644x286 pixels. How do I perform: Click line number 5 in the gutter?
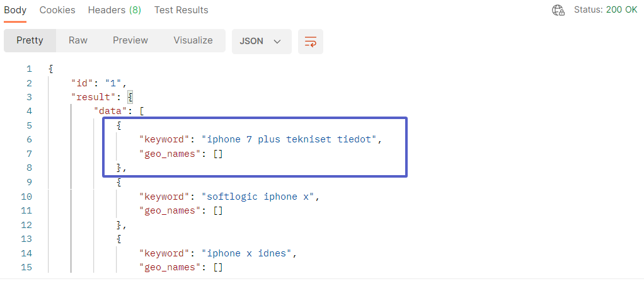28,125
